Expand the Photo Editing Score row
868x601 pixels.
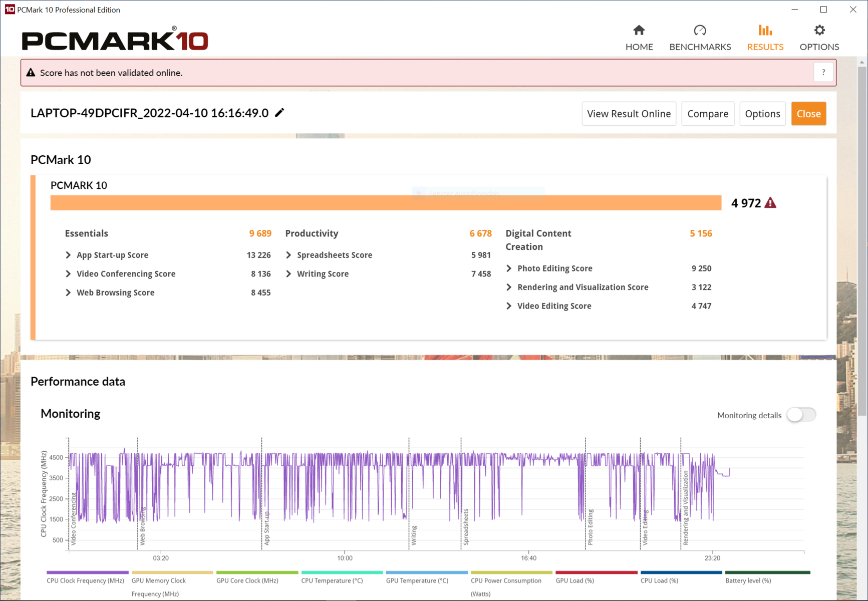pyautogui.click(x=509, y=268)
